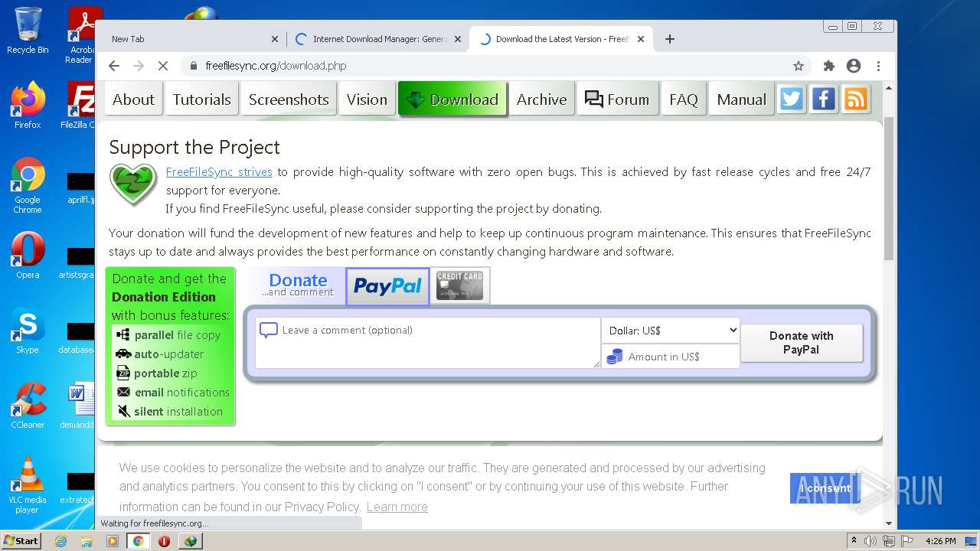
Task: Open VLC media player shortcut
Action: [28, 485]
